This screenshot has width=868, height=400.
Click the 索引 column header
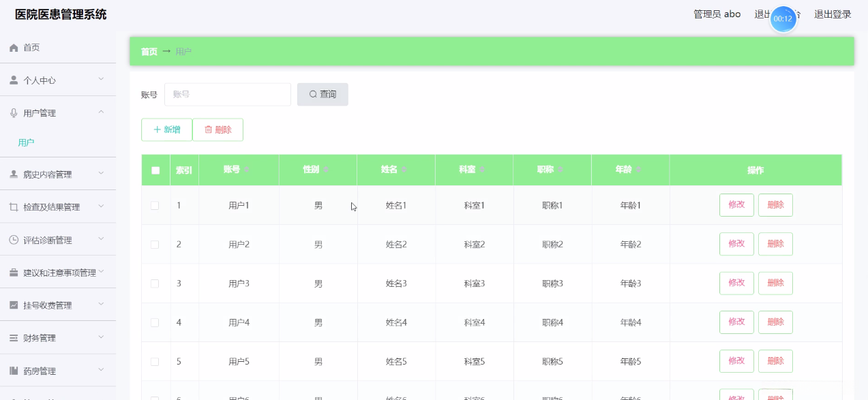pyautogui.click(x=184, y=170)
